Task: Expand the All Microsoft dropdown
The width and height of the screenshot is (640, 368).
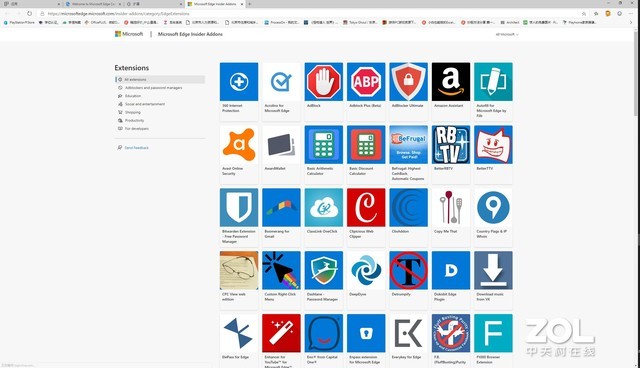Action: pyautogui.click(x=507, y=35)
